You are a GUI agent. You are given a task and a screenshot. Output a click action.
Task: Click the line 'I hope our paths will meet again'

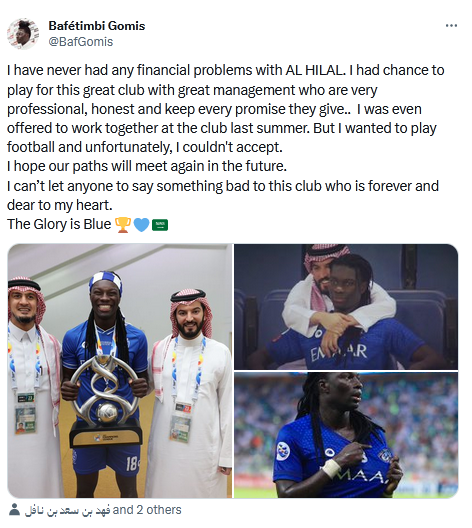[x=147, y=166]
